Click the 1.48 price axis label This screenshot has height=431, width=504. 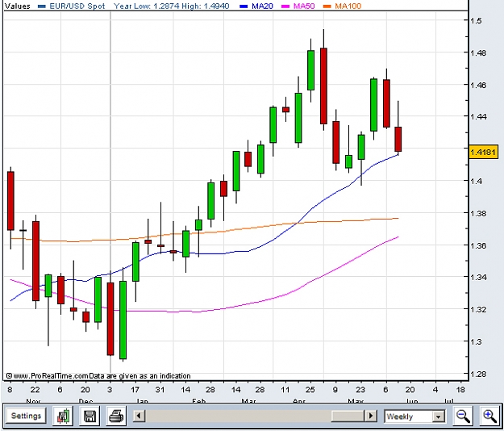[478, 52]
